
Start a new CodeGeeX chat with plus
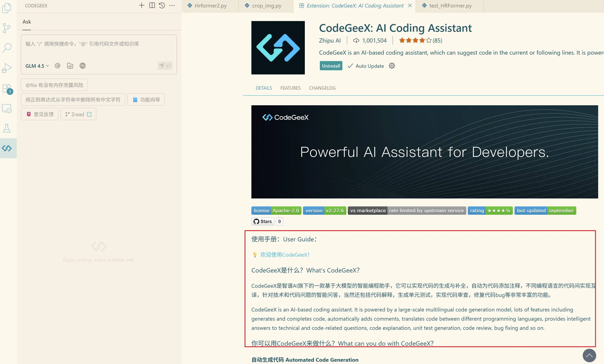141,5
